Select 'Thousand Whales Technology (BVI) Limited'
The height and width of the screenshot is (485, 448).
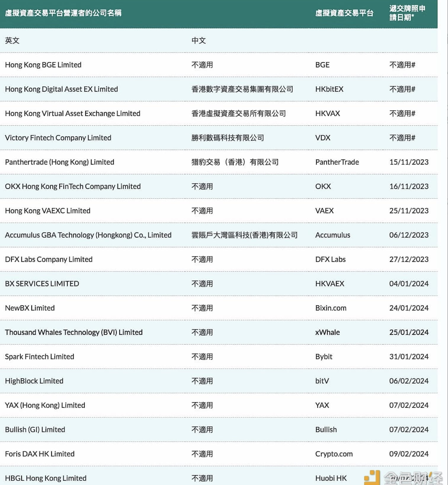74,332
